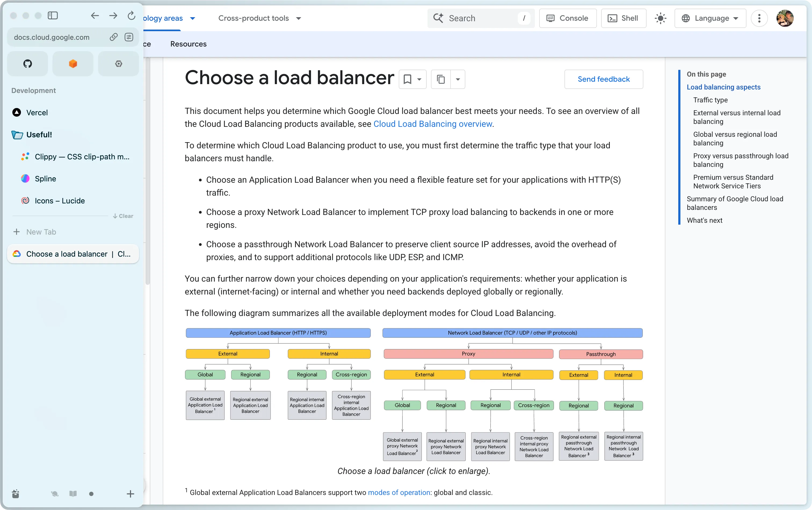Screen dimensions: 812x510
Task: Go forward with the right arrow
Action: pos(113,16)
